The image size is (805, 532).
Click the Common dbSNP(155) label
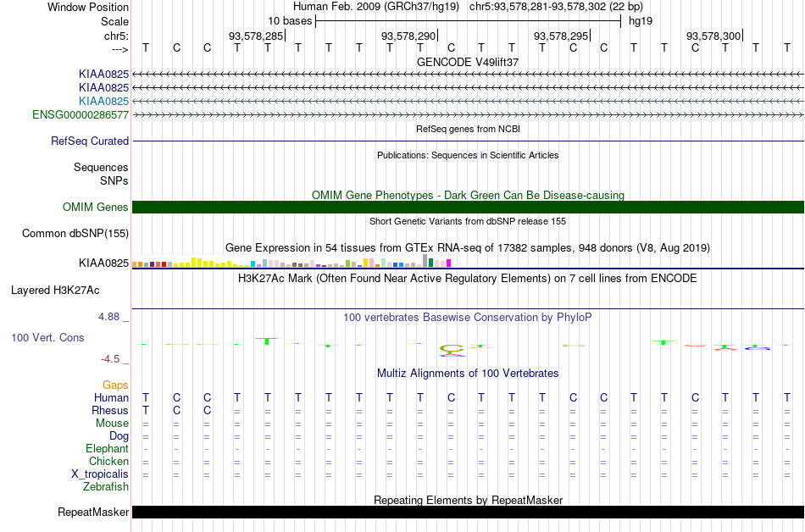pyautogui.click(x=75, y=234)
